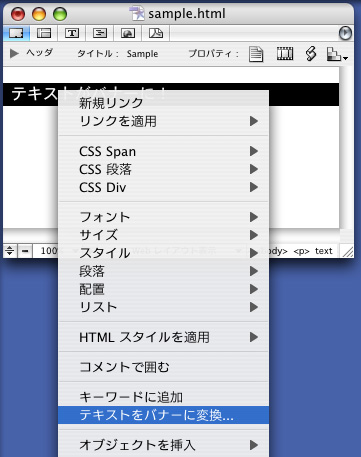
Task: Choose コメントで囲む menu item
Action: 163,367
